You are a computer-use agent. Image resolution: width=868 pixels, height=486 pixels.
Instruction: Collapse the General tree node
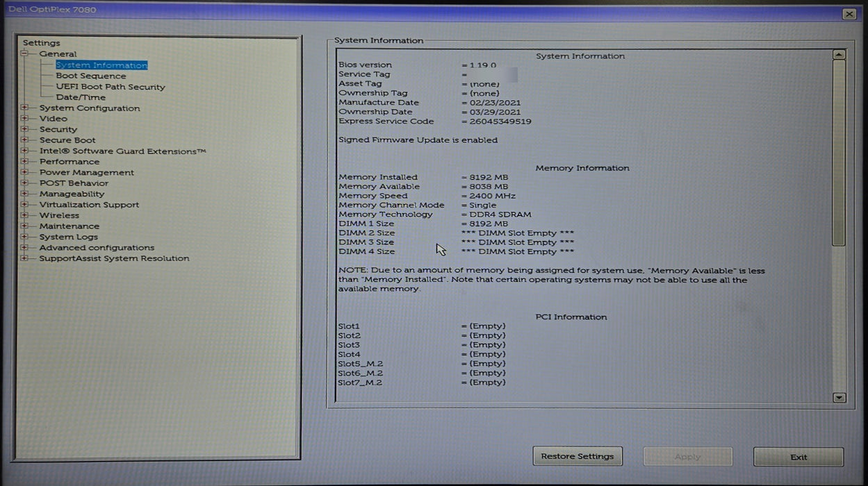[25, 53]
